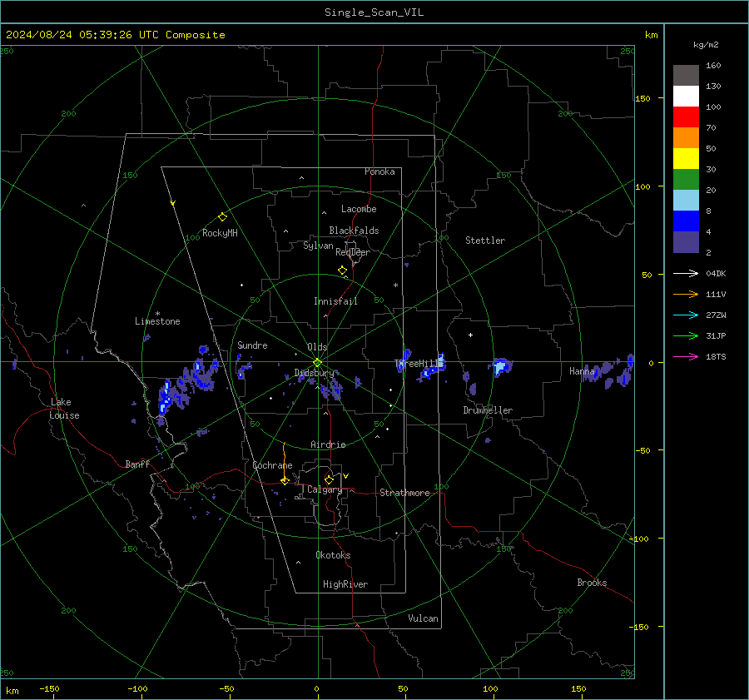Select the magenta 18TS arrow in legend

pos(686,356)
